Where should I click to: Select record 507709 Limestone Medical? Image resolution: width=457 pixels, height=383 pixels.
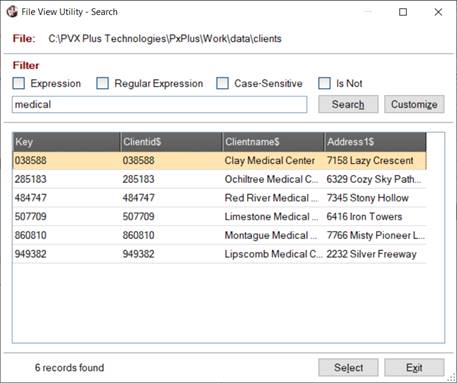[219, 217]
